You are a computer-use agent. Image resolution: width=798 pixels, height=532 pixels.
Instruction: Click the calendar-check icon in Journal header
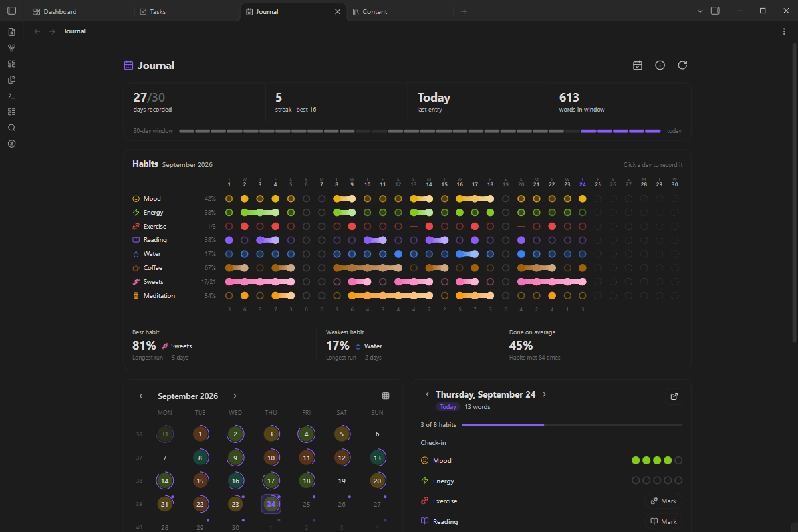coord(638,65)
